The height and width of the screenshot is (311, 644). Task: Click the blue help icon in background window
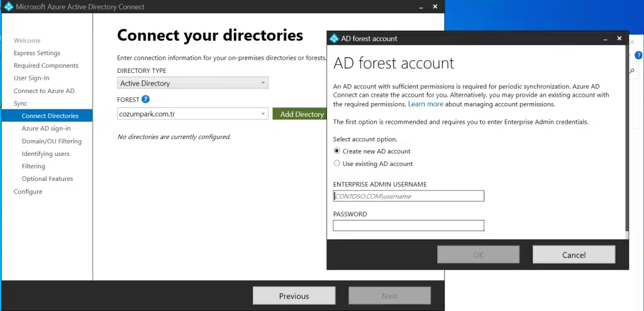638,55
